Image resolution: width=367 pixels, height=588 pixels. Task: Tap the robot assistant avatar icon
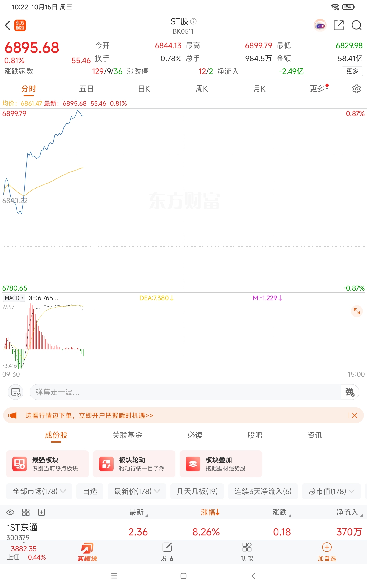point(320,25)
